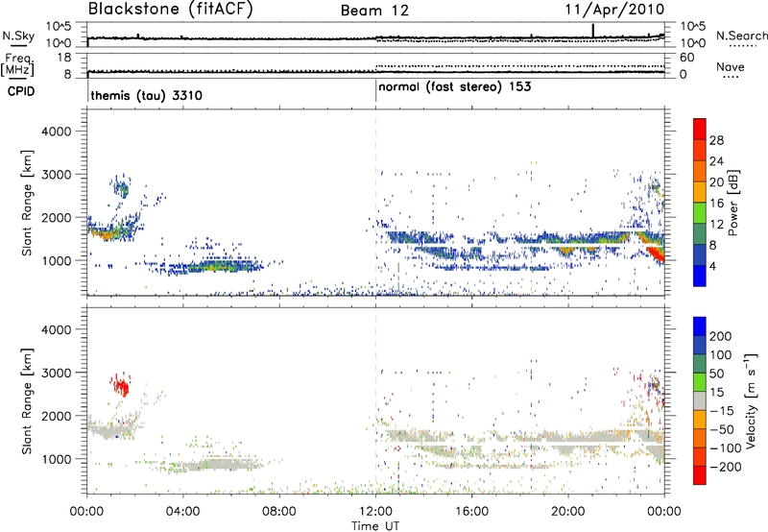Click the "Freq. [MHz]" axis label
This screenshot has height=532, width=768.
[18, 64]
